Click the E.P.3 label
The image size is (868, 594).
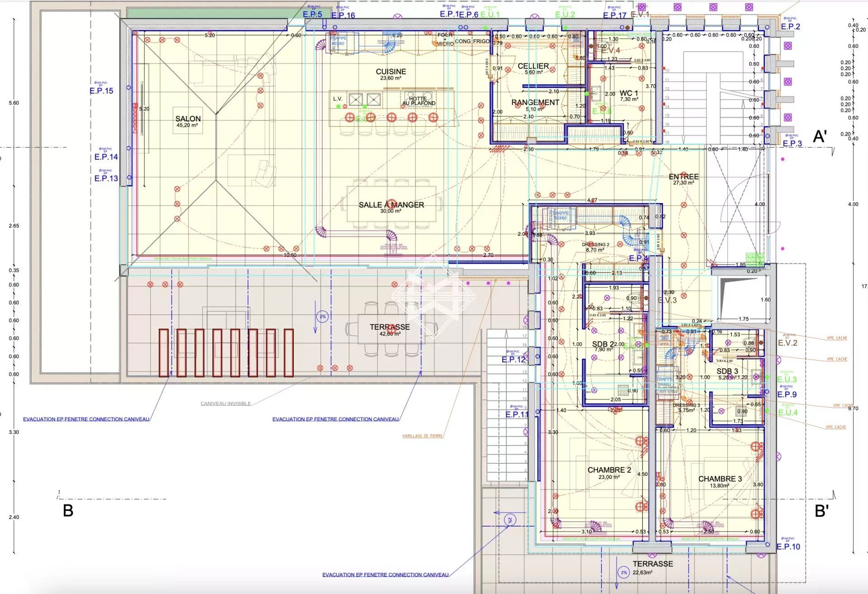792,143
